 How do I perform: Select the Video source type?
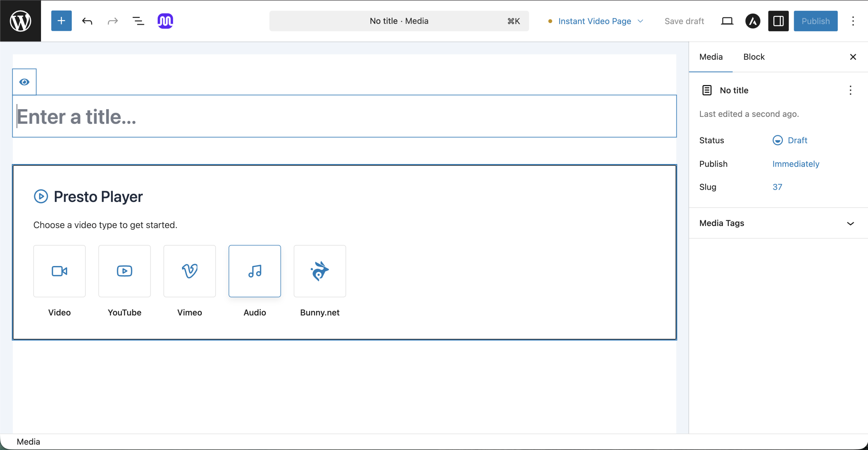tap(59, 271)
